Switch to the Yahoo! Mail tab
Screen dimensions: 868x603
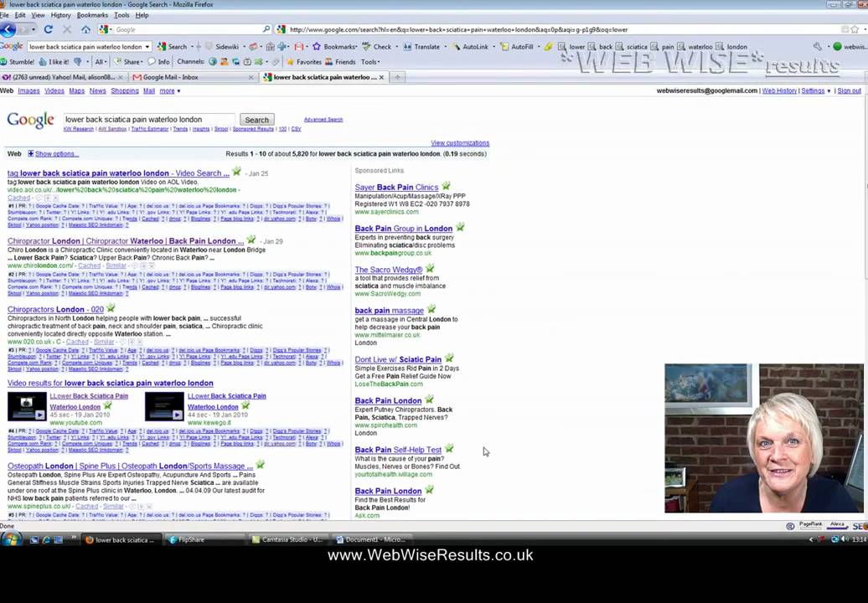tap(63, 77)
